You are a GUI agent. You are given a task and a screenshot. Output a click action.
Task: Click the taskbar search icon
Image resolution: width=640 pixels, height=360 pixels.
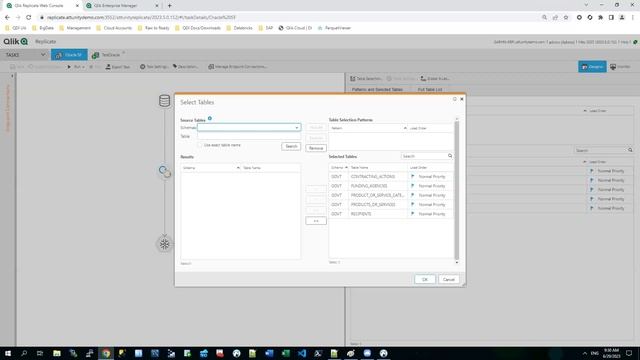click(x=24, y=353)
